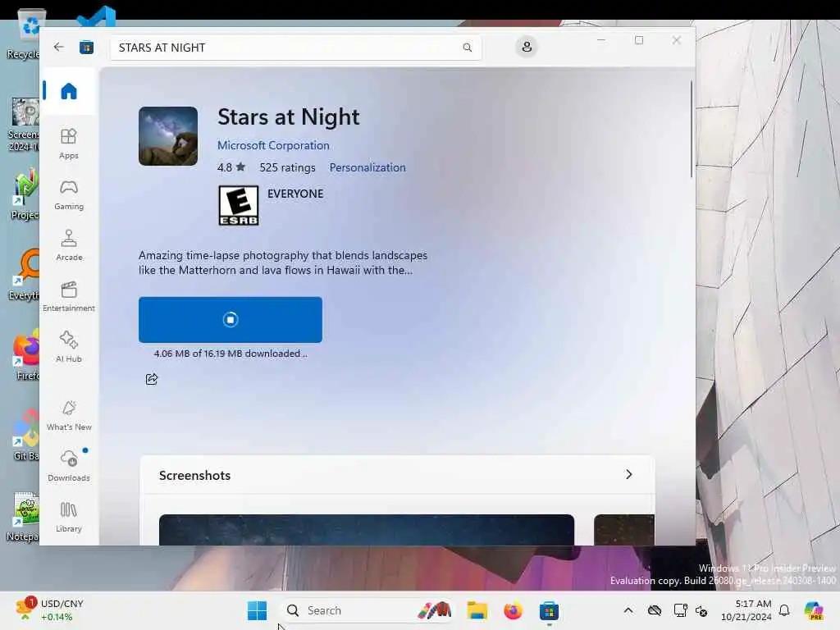Expand Screenshots with the chevron arrow
The width and height of the screenshot is (840, 630).
pyautogui.click(x=629, y=475)
